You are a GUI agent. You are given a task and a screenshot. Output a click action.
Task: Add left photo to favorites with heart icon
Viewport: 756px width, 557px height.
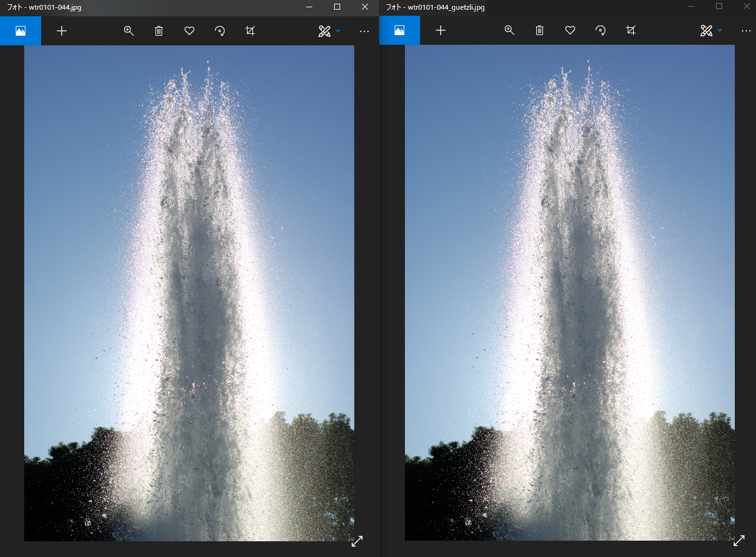pos(189,31)
